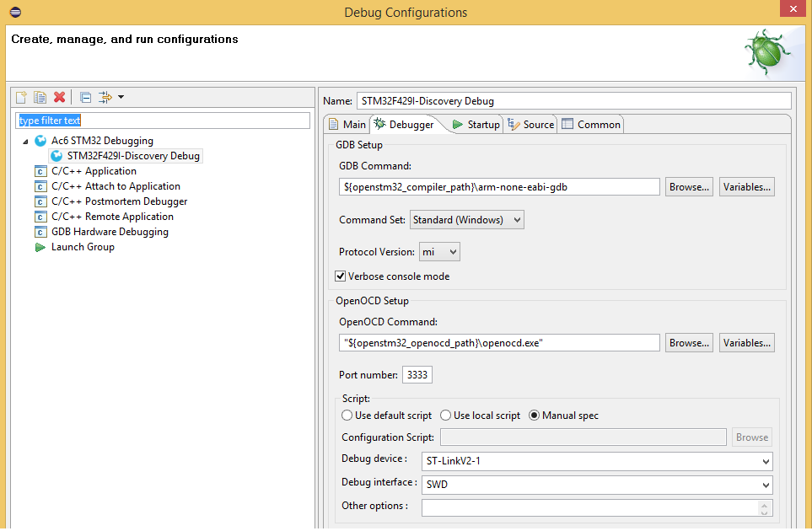Open the Startup tab
Screen dimensions: 812x531
tap(476, 125)
